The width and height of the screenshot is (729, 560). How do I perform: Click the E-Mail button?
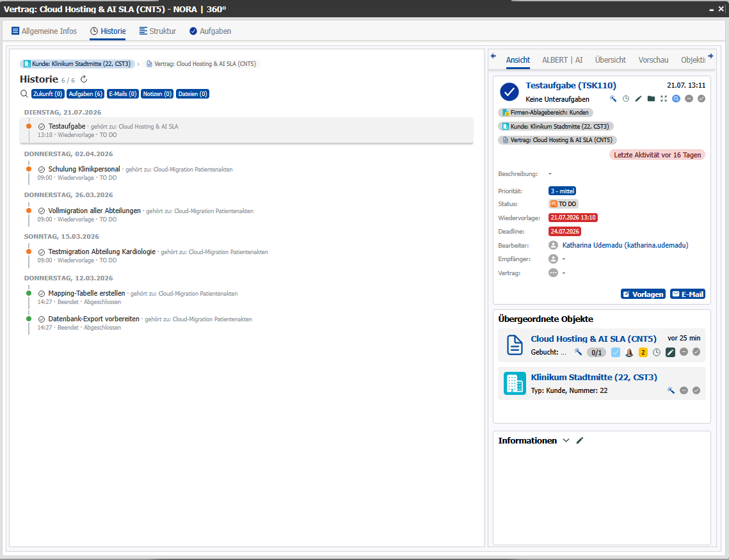[x=687, y=294]
